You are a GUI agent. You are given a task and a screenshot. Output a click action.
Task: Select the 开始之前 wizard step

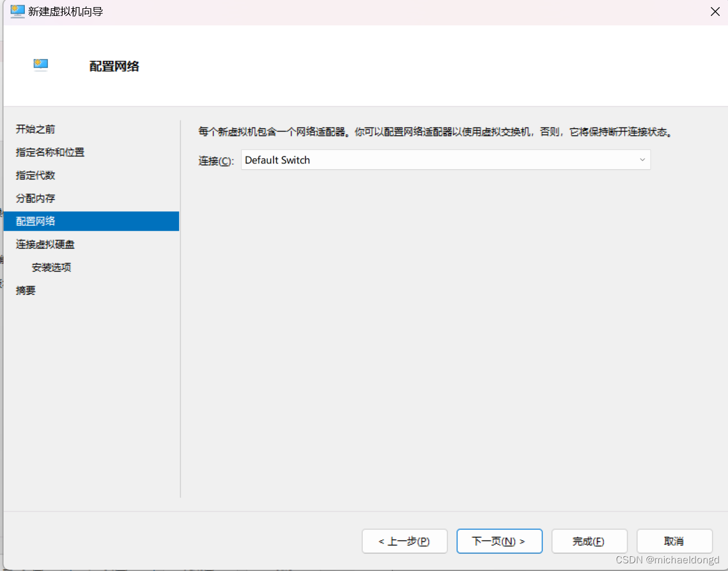pos(34,129)
